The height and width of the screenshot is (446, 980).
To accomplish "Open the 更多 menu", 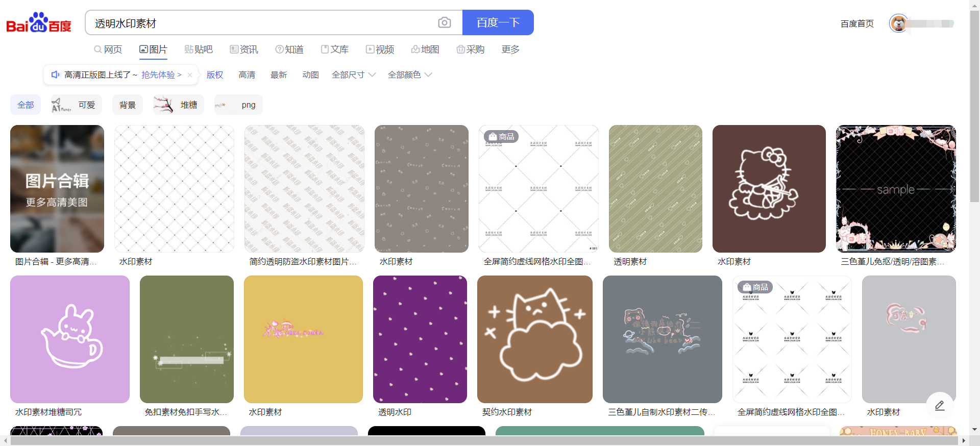I will [x=510, y=49].
